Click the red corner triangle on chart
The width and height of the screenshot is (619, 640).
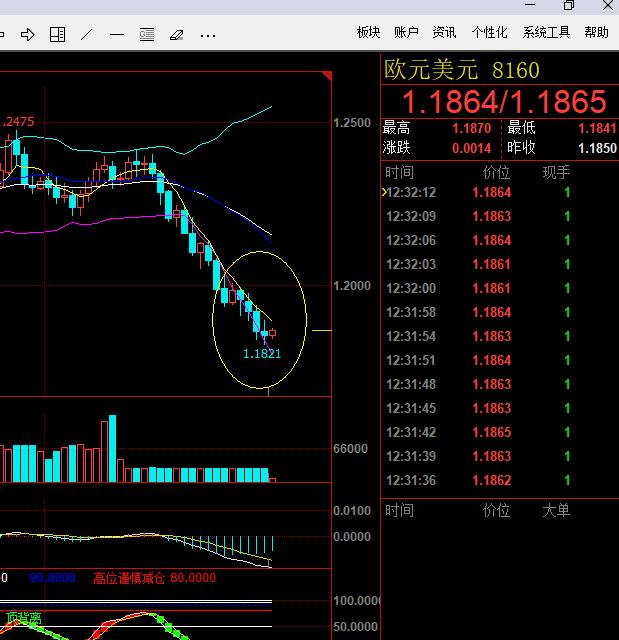[326, 76]
